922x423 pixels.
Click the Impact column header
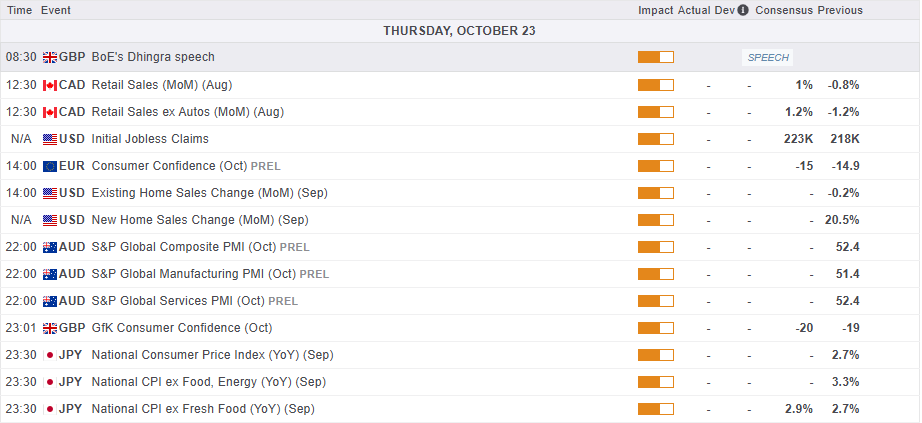[656, 10]
